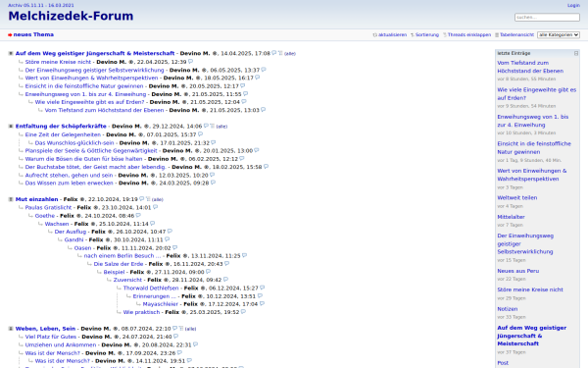Collapse the 'letzte Einträge' sidebar box
Screen dimensions: 588x368
point(576,53)
